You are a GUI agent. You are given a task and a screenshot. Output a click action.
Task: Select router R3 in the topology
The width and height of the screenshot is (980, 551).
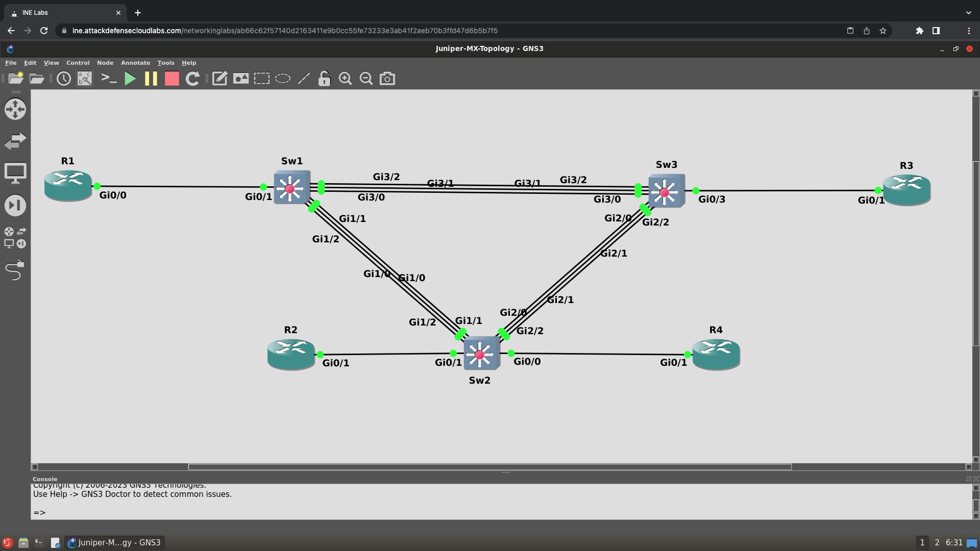coord(907,190)
